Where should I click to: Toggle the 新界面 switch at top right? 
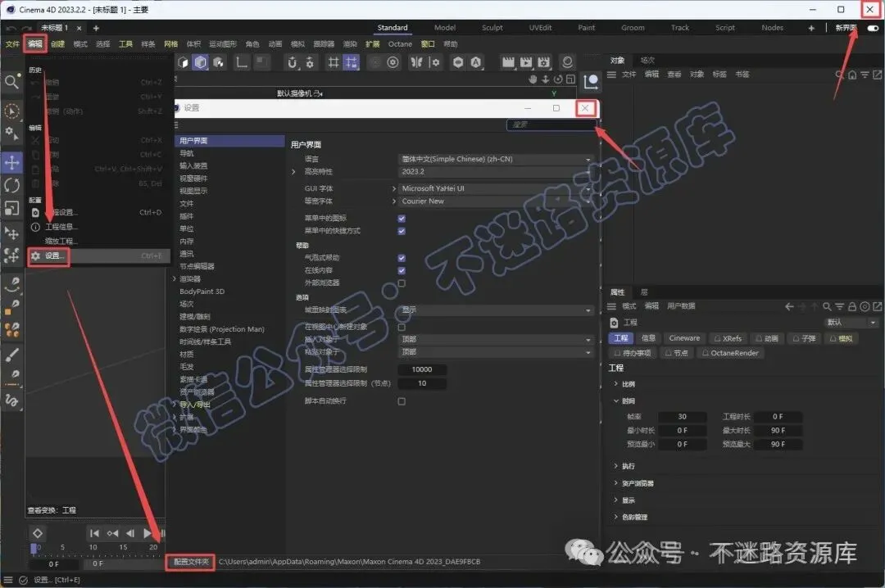pyautogui.click(x=874, y=28)
